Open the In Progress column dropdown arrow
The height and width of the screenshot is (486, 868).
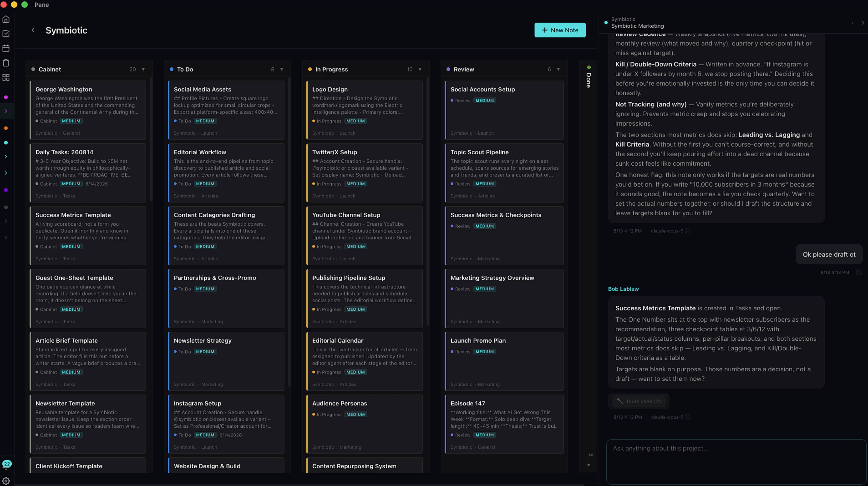(420, 69)
